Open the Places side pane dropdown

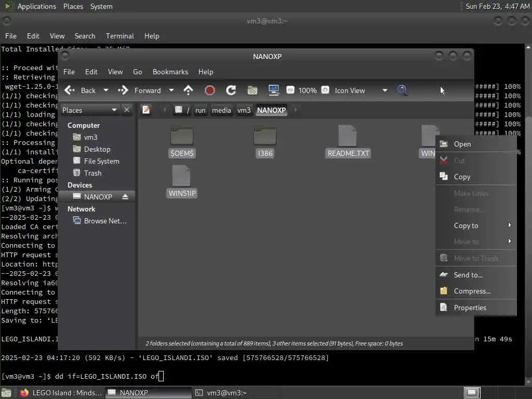click(89, 110)
